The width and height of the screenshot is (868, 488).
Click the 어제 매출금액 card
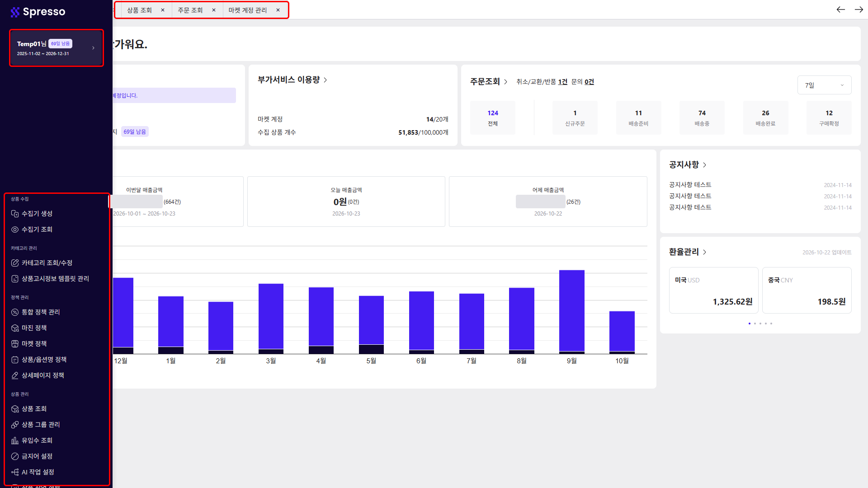(x=548, y=202)
